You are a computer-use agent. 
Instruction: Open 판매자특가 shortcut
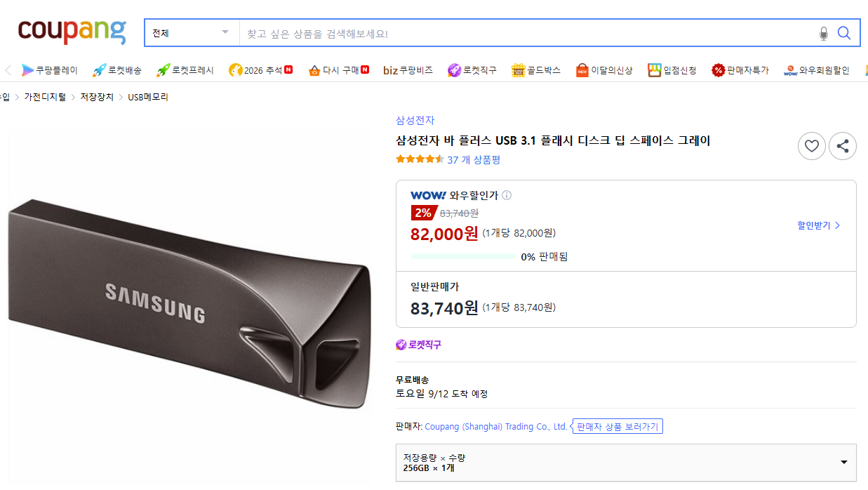[x=740, y=70]
